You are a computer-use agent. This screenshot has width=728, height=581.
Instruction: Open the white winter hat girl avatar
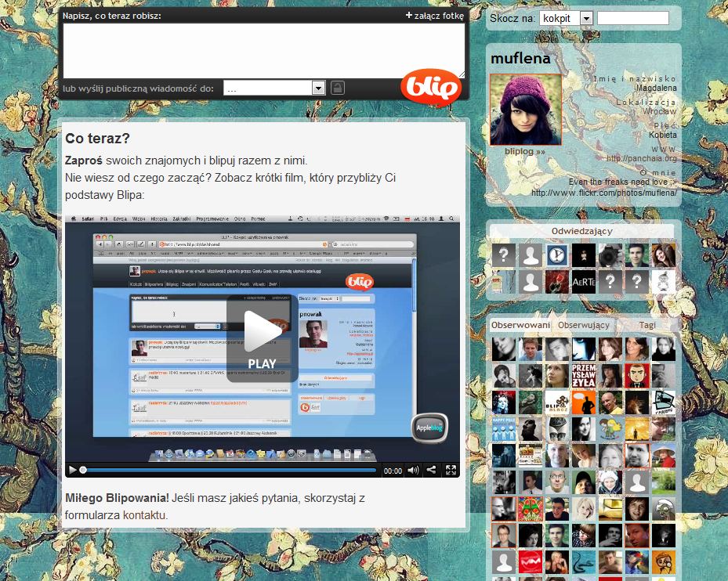[x=610, y=482]
